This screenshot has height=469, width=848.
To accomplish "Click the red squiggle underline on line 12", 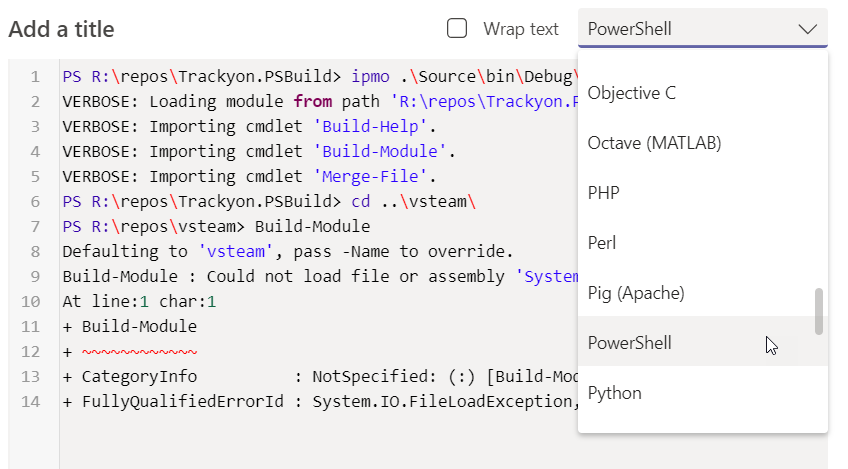I will tap(140, 352).
